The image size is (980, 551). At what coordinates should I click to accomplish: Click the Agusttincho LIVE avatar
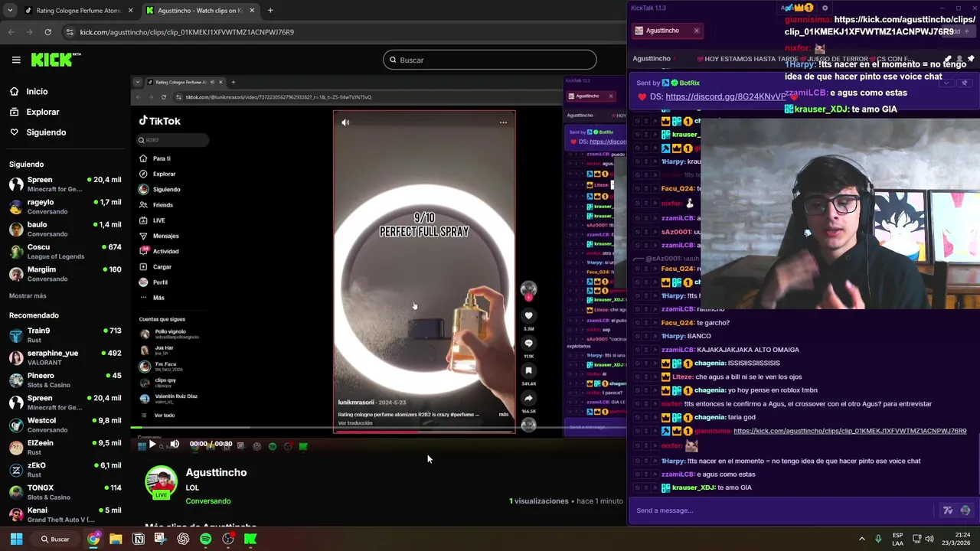[x=162, y=482]
